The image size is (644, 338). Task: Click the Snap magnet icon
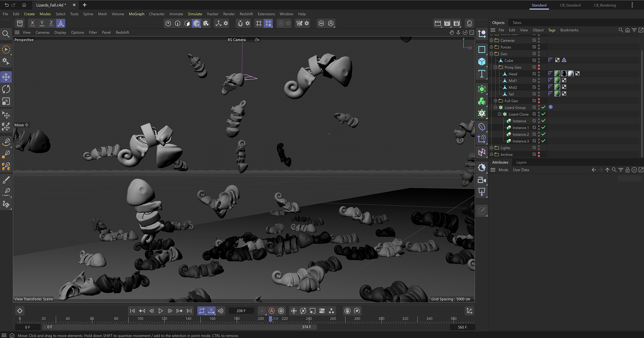240,23
